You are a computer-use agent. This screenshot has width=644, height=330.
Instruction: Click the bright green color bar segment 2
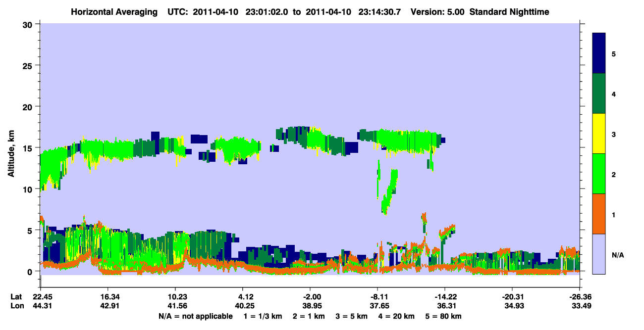coord(599,174)
